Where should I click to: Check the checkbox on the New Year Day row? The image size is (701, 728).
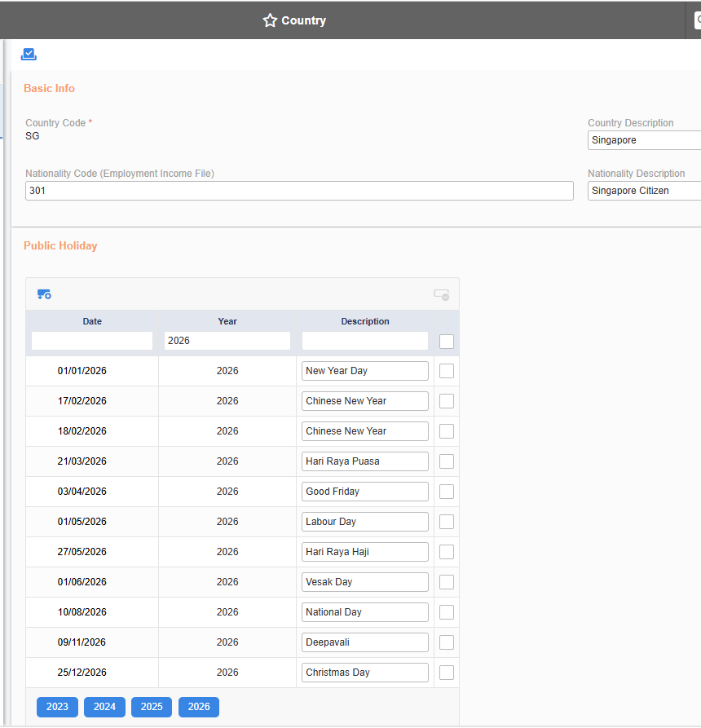pyautogui.click(x=446, y=370)
